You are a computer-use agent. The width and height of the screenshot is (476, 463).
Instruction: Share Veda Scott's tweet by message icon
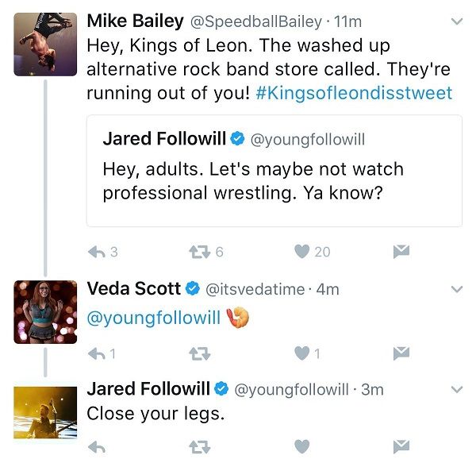click(401, 353)
